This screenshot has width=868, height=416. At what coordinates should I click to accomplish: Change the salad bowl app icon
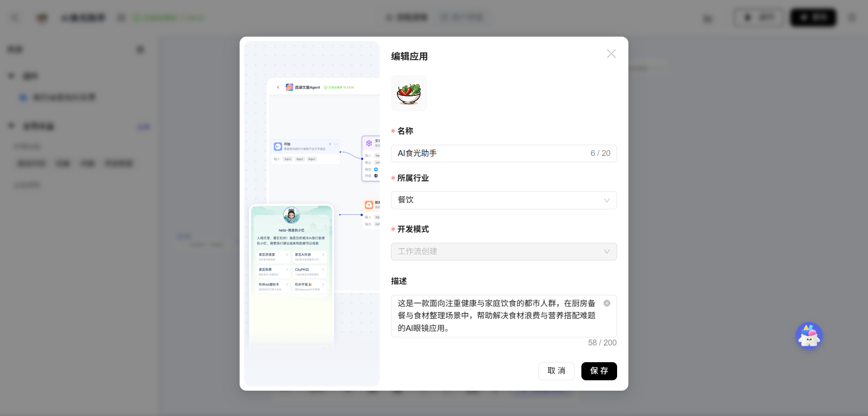(409, 93)
